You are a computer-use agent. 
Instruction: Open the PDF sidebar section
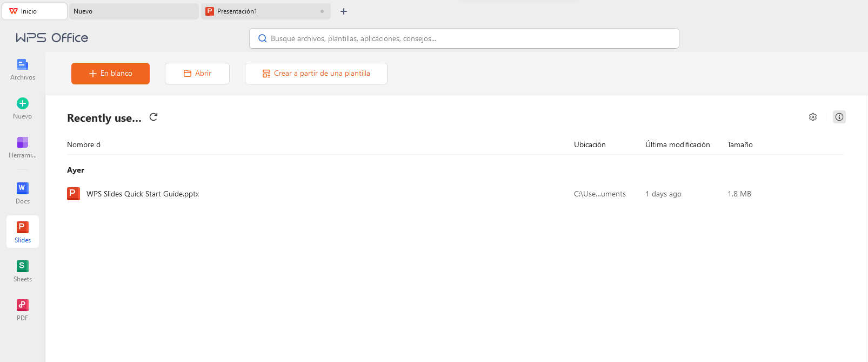(x=23, y=311)
